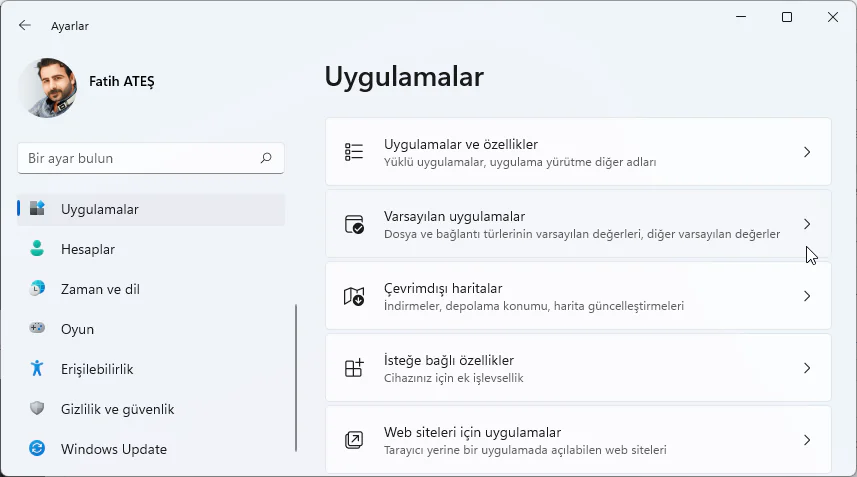The height and width of the screenshot is (477, 857).
Task: Click the Windows Update sync icon
Action: pos(37,449)
